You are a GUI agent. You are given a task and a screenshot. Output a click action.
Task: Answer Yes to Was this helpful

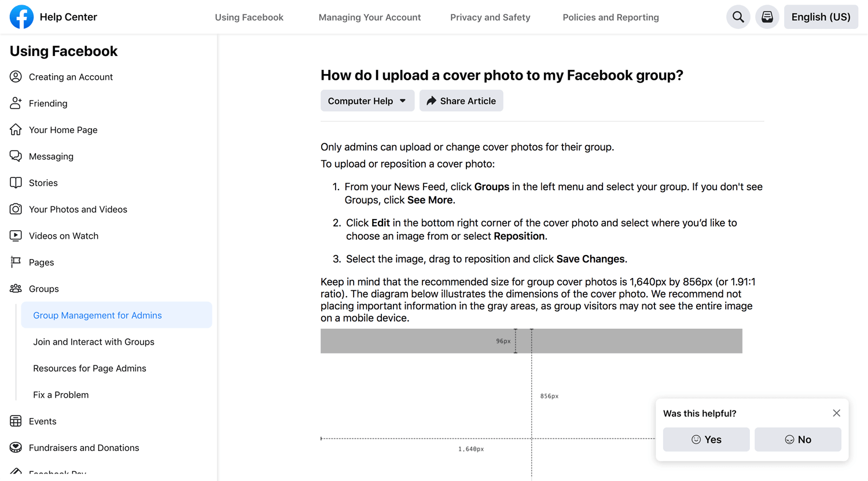click(706, 439)
